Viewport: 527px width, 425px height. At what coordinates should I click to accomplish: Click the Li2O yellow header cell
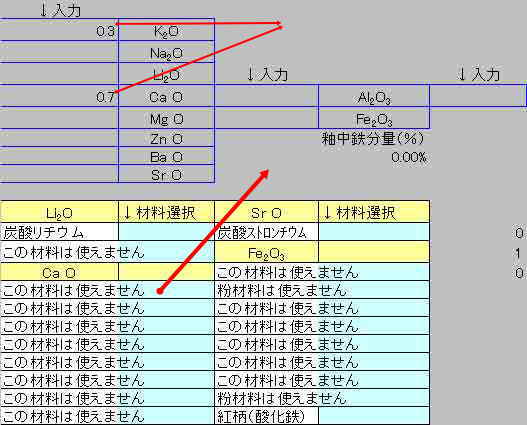pos(59,212)
